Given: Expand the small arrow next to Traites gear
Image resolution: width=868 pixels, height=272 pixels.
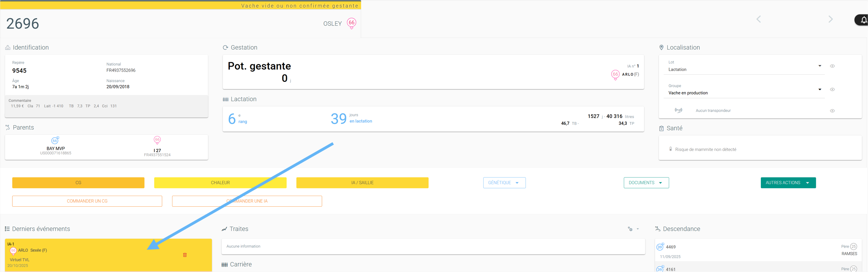Looking at the screenshot, I should click(638, 229).
